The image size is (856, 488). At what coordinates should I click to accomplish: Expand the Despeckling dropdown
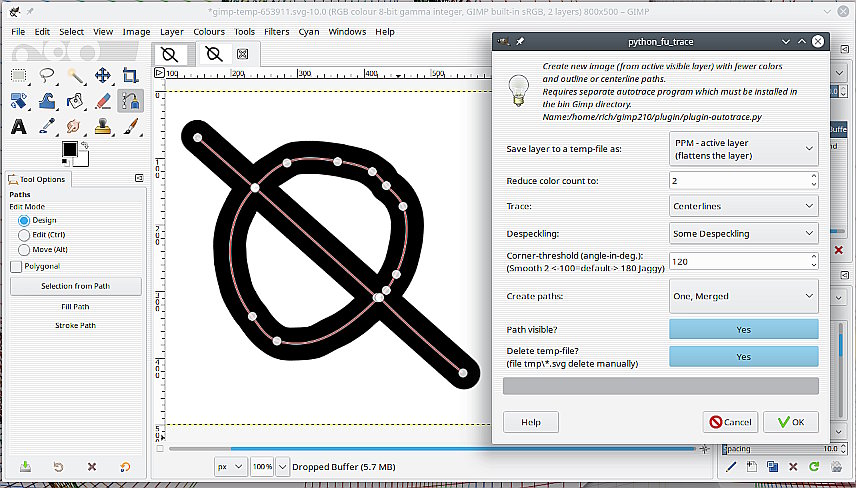tap(743, 233)
